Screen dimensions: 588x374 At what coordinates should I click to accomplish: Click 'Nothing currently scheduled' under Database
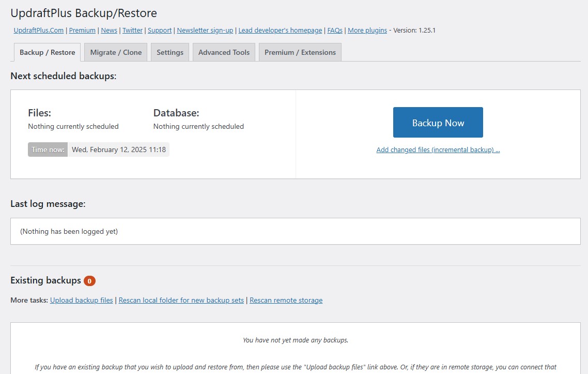(x=199, y=127)
